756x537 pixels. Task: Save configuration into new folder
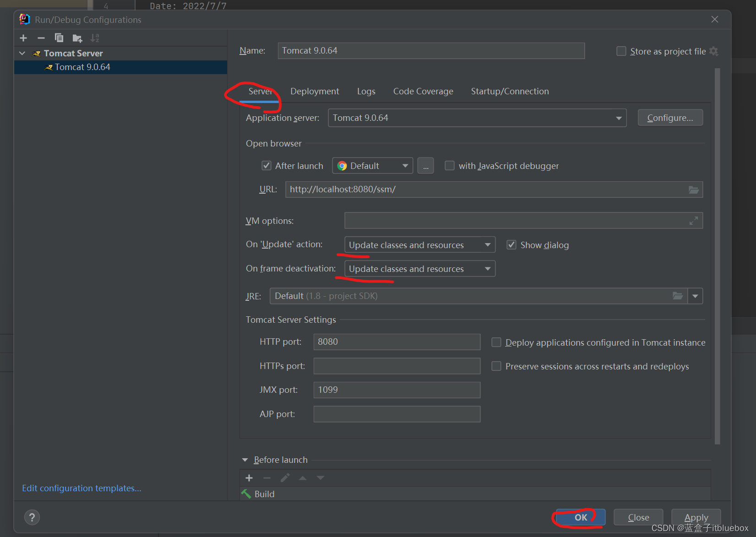tap(77, 38)
